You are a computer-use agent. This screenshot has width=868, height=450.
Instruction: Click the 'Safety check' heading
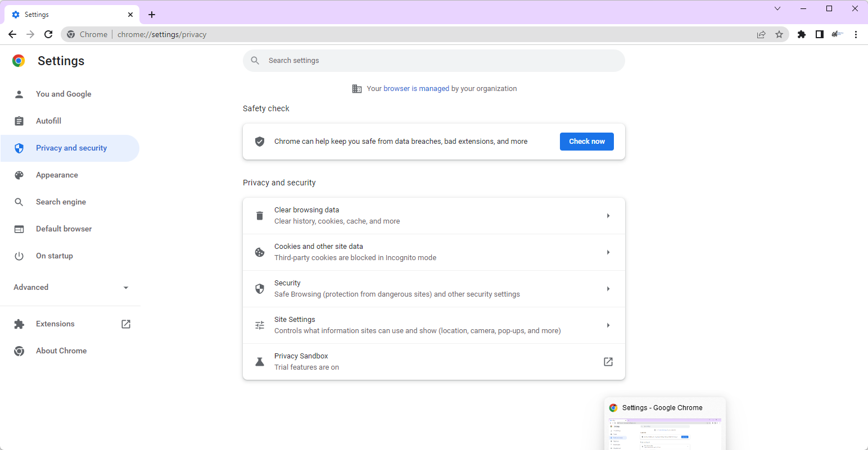(266, 108)
